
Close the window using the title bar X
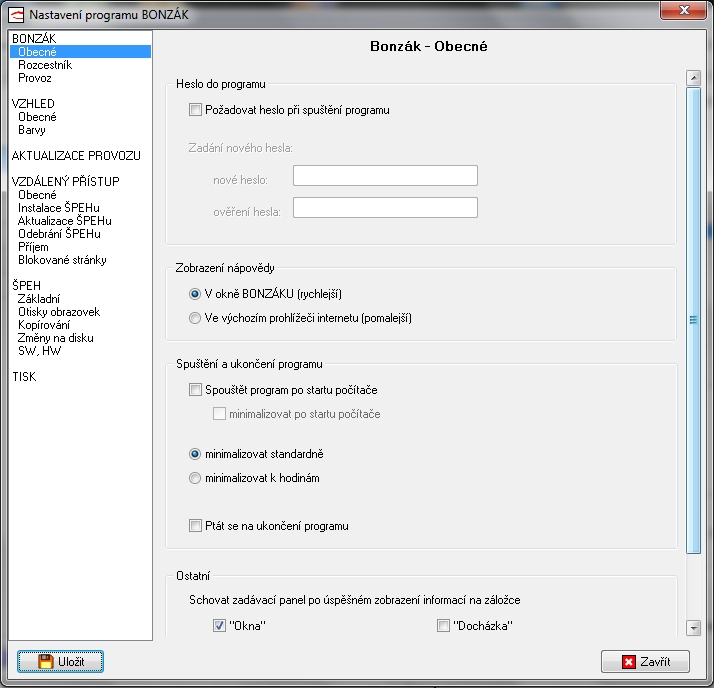pyautogui.click(x=683, y=10)
